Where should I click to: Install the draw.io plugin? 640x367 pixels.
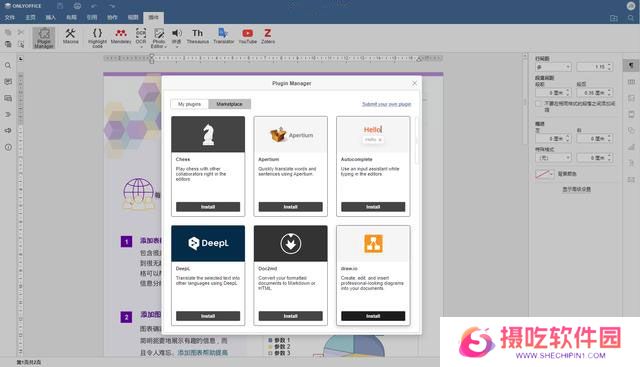(x=373, y=316)
